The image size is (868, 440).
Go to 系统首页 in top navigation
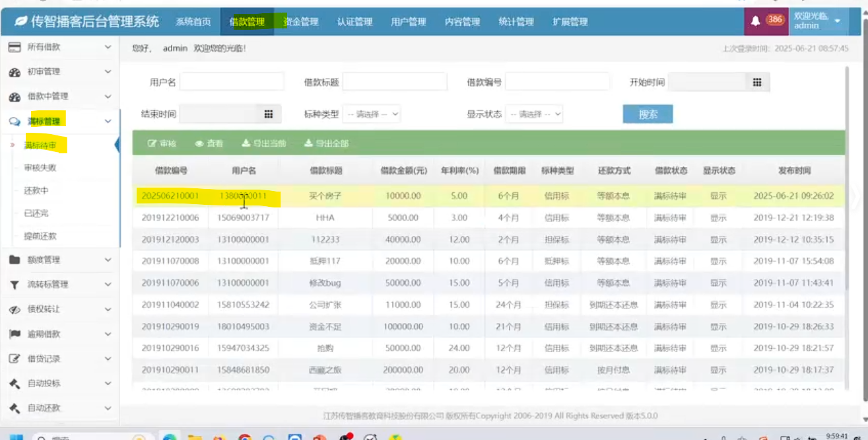coord(193,22)
